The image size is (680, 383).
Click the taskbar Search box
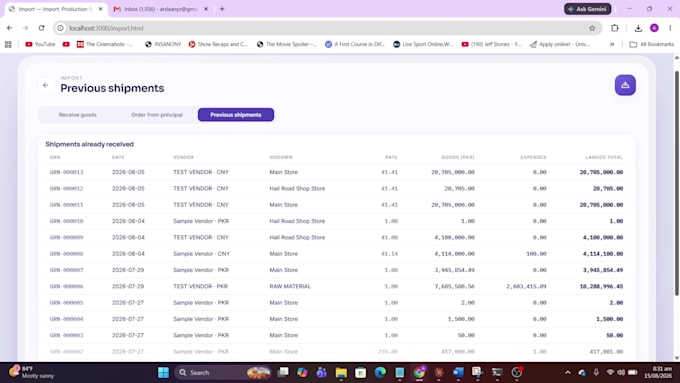pyautogui.click(x=223, y=373)
